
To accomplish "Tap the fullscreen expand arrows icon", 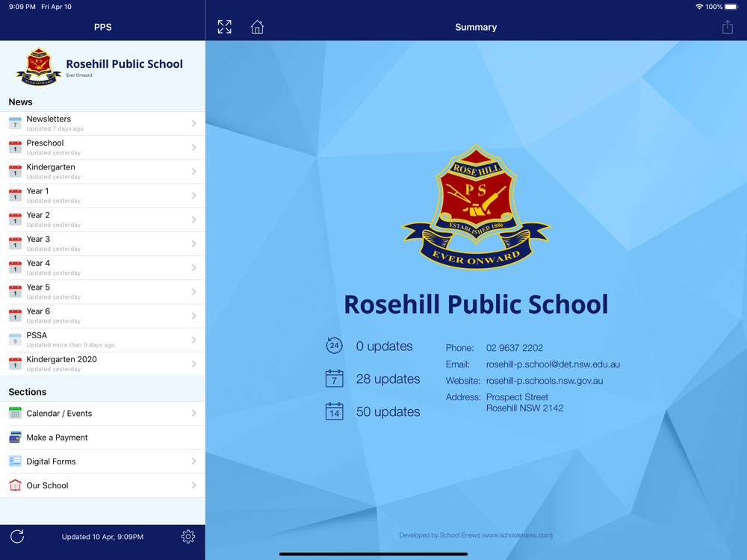I will (x=224, y=27).
